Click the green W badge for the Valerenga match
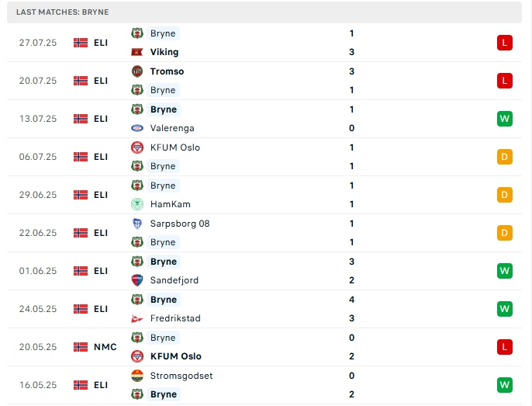The width and height of the screenshot is (532, 406). click(x=505, y=119)
